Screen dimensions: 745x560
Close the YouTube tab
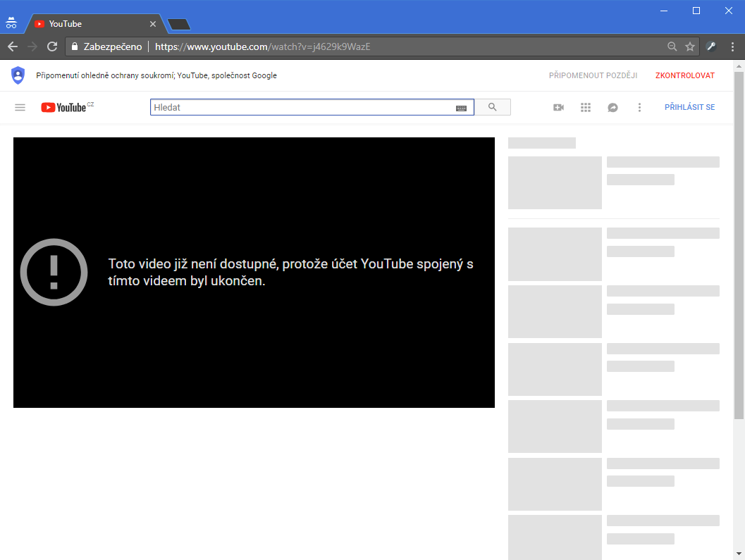point(153,24)
